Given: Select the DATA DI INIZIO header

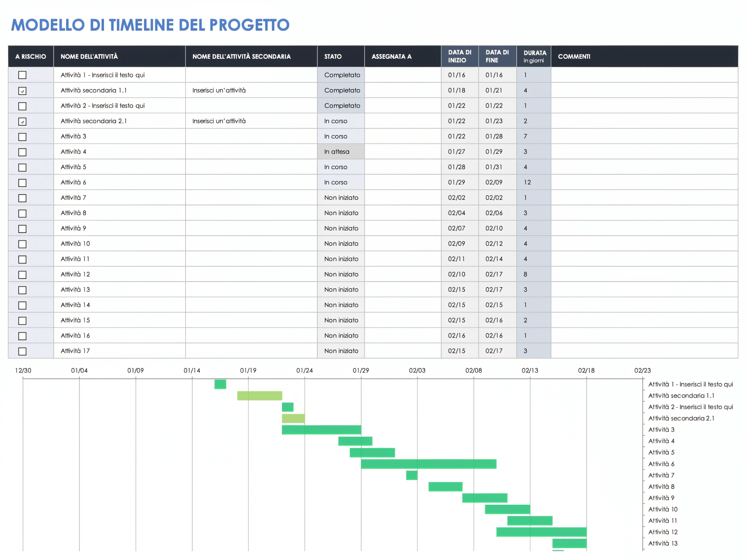Looking at the screenshot, I should tap(460, 56).
